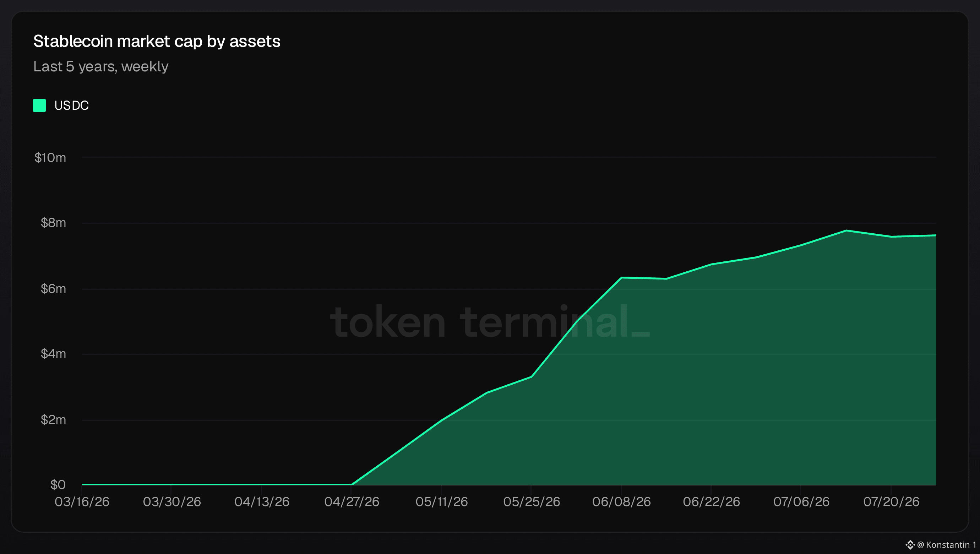
Task: Click the $2m y-axis label
Action: tap(53, 420)
